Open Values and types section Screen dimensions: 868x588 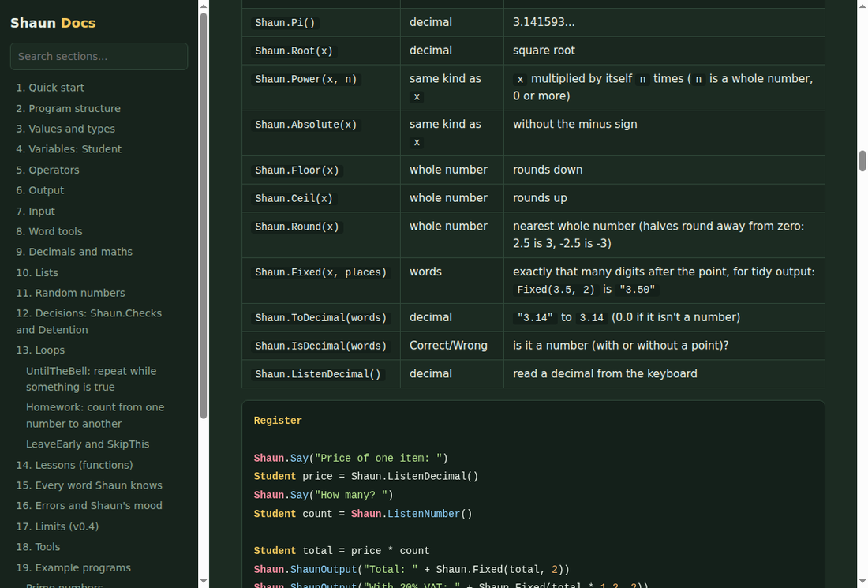[x=65, y=129]
